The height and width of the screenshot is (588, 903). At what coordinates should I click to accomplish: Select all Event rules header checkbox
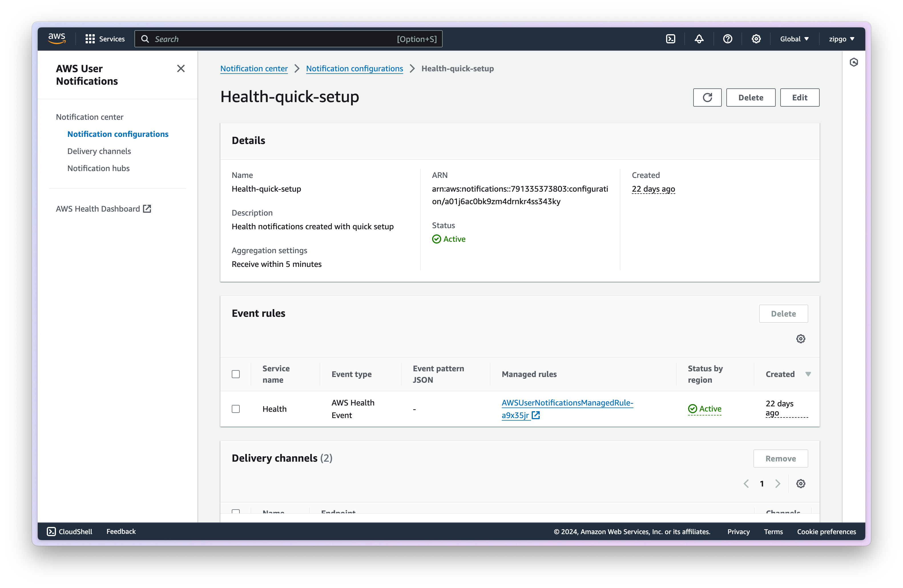coord(236,374)
